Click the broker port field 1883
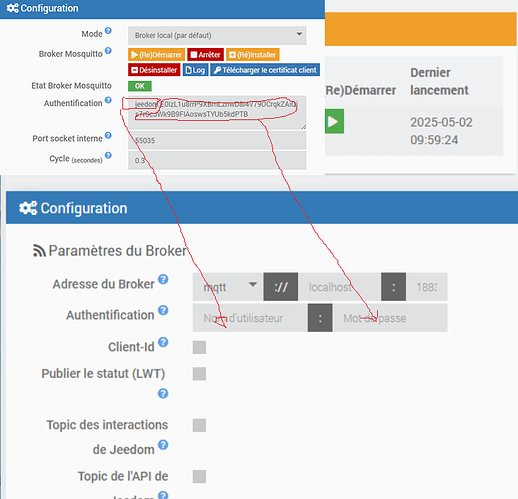 [x=427, y=287]
